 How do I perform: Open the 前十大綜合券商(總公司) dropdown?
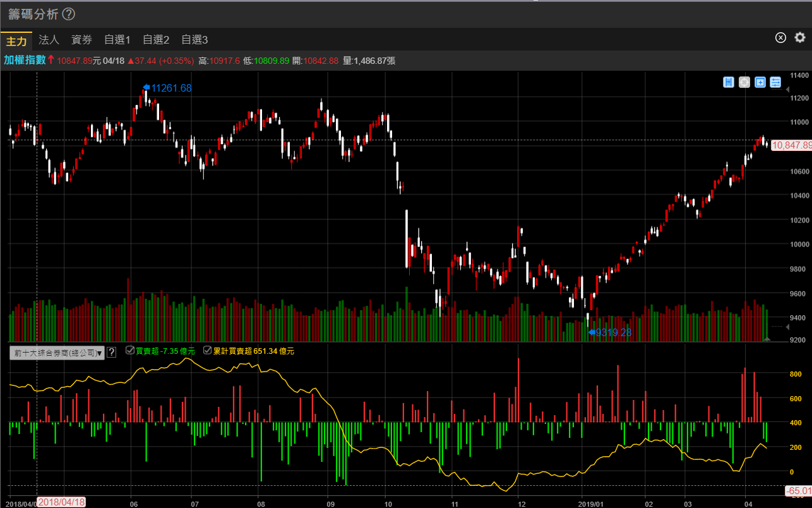(57, 353)
